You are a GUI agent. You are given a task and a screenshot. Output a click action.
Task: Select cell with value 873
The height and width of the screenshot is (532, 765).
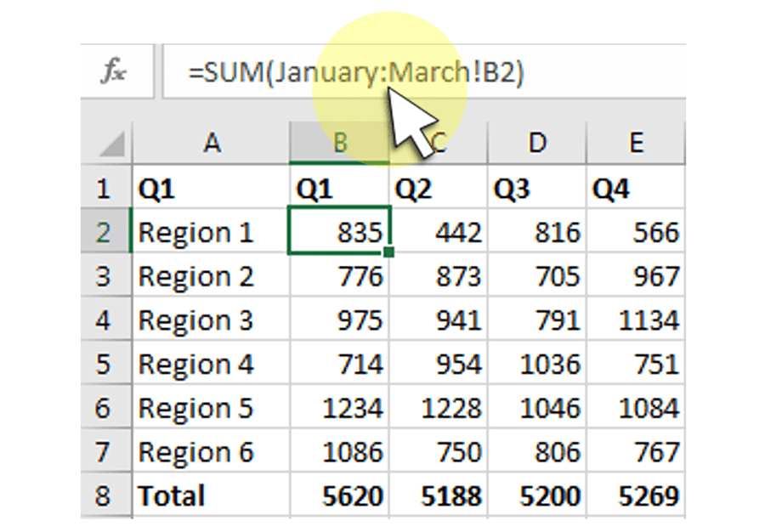click(439, 276)
